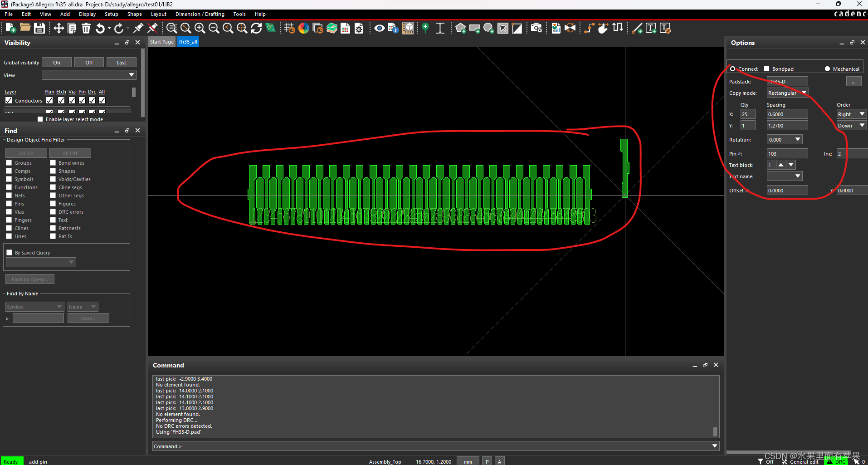This screenshot has width=868, height=465.
Task: Check the Enable layer select mode box
Action: point(40,119)
